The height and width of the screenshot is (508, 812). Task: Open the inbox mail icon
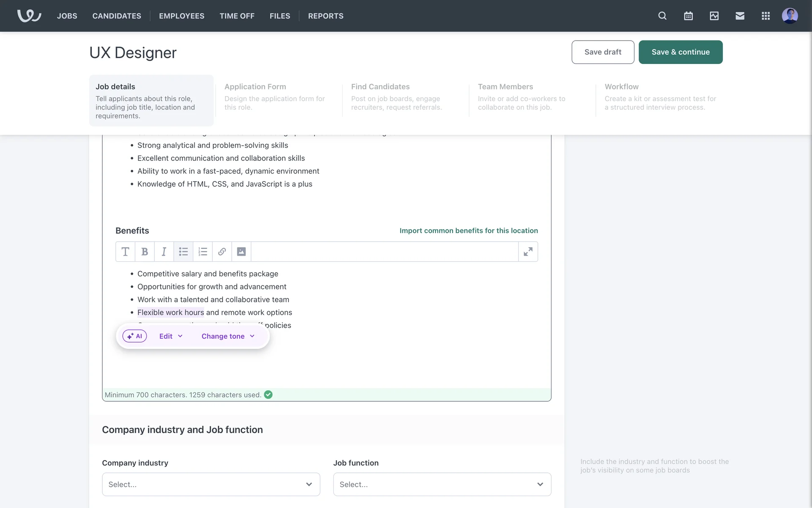pos(740,16)
